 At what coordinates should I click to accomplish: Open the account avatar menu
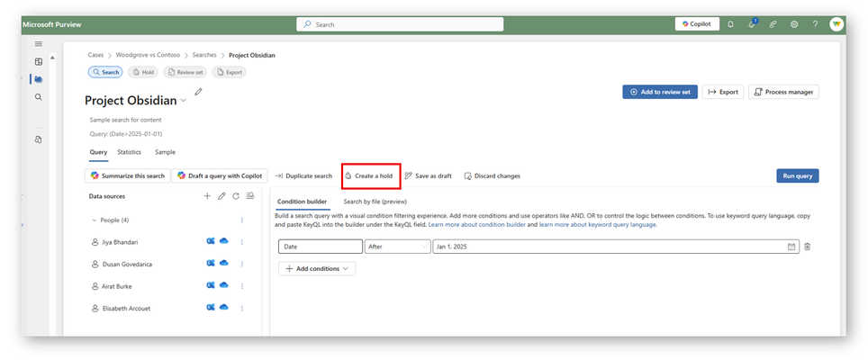coord(836,24)
